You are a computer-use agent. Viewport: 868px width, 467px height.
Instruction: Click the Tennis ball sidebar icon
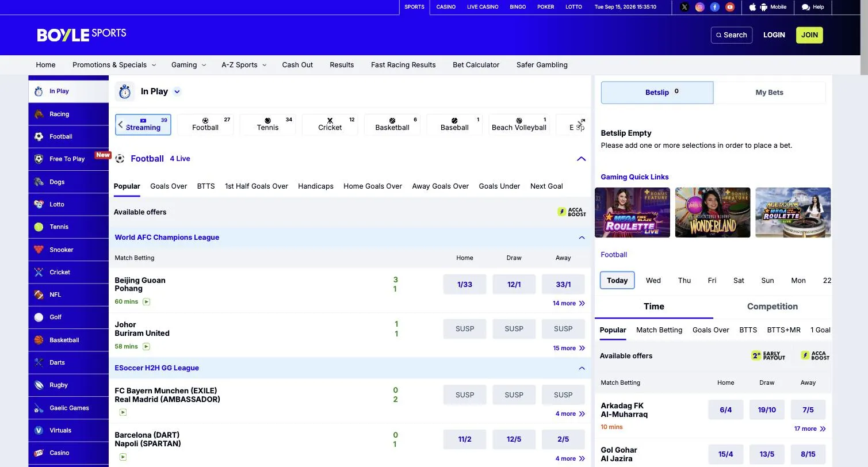click(x=39, y=227)
